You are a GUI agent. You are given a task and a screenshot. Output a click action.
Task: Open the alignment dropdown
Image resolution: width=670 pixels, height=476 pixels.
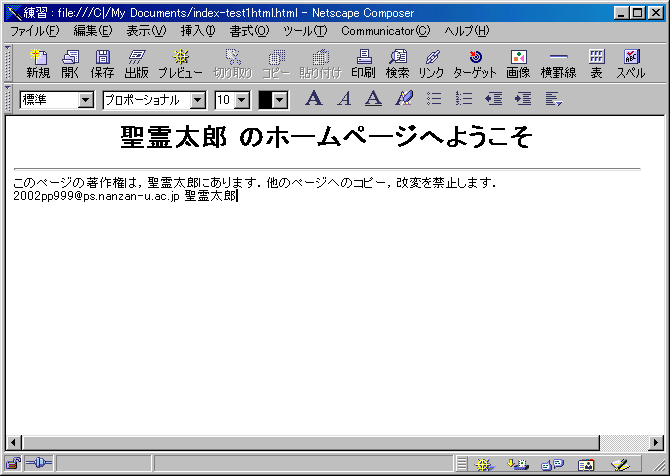coord(554,99)
